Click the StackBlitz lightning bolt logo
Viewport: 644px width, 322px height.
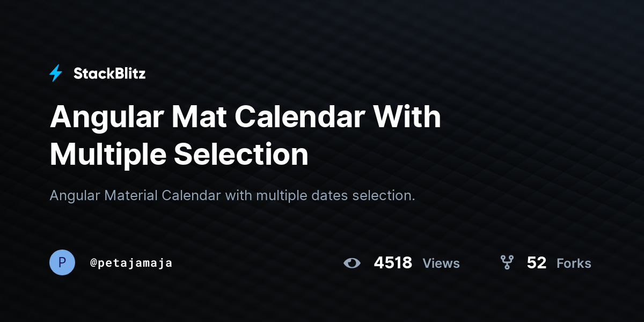tap(56, 73)
